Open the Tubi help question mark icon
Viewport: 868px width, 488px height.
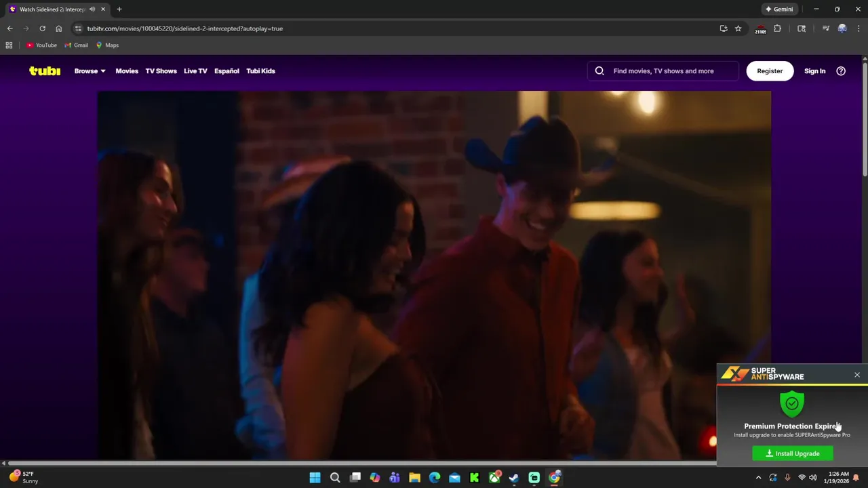pos(841,70)
